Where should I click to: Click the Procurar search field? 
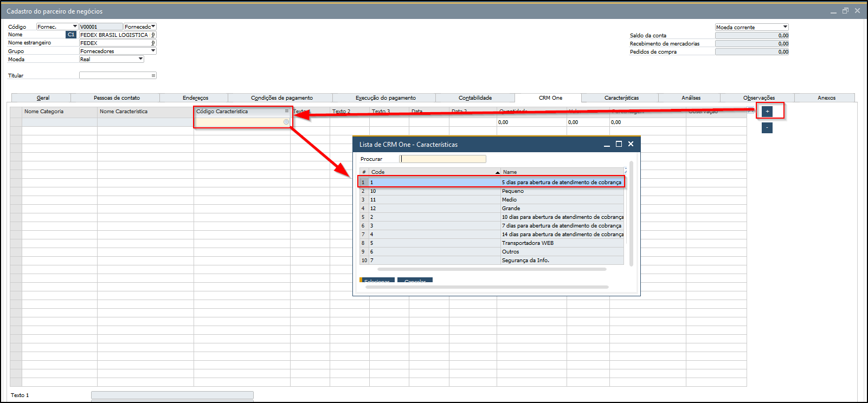pyautogui.click(x=442, y=159)
